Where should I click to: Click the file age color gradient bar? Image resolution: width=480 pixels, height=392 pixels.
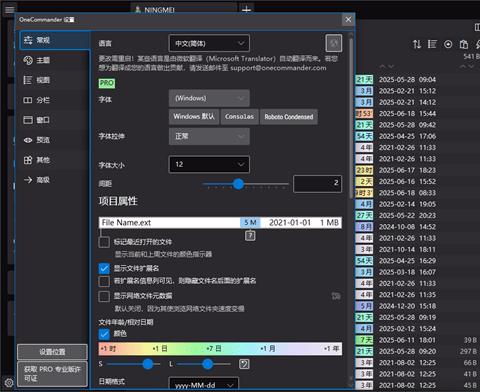[220, 349]
